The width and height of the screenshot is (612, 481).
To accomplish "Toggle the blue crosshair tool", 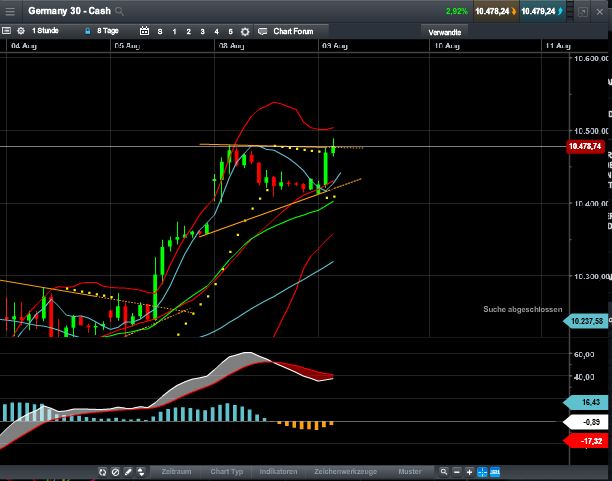I will point(482,472).
